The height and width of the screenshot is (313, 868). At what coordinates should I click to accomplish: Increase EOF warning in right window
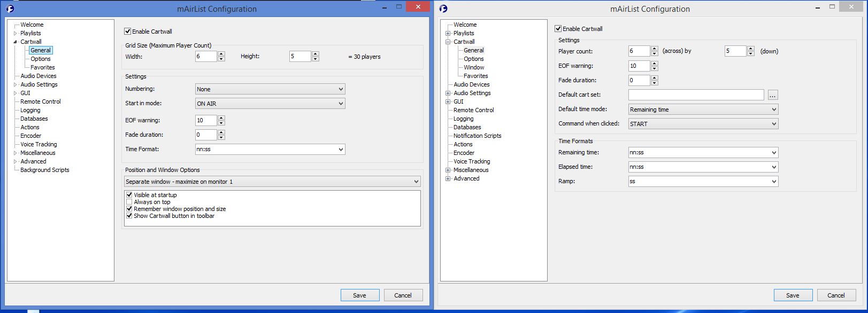655,64
